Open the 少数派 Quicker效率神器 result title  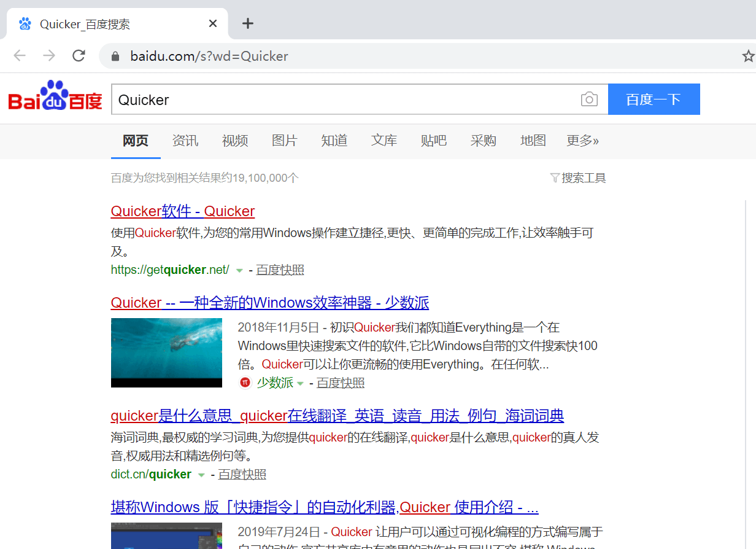tap(270, 303)
